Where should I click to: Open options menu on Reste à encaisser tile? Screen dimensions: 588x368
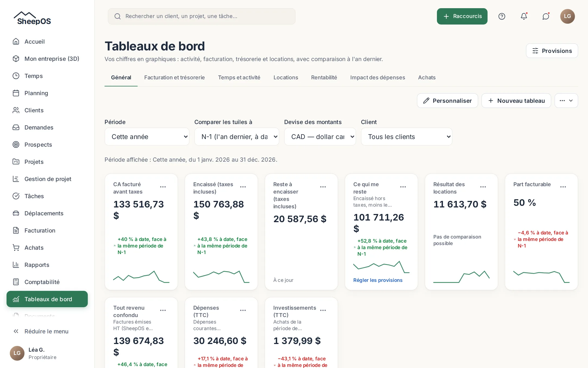pyautogui.click(x=323, y=187)
